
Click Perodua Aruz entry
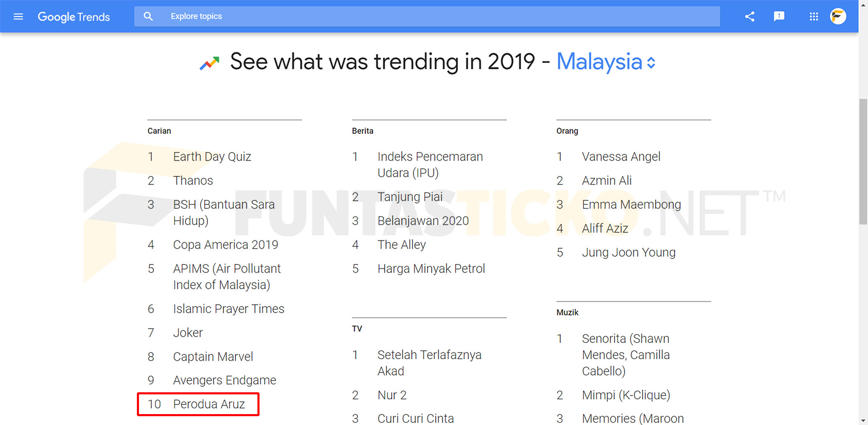(209, 404)
